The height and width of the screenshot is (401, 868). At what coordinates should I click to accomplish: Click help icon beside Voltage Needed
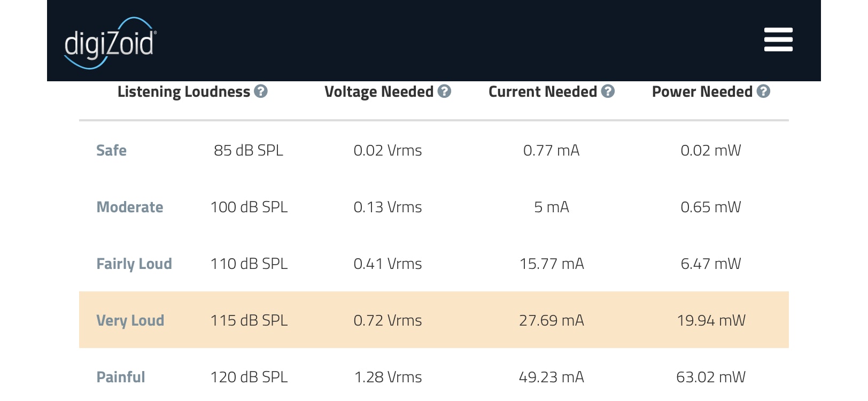click(x=444, y=91)
